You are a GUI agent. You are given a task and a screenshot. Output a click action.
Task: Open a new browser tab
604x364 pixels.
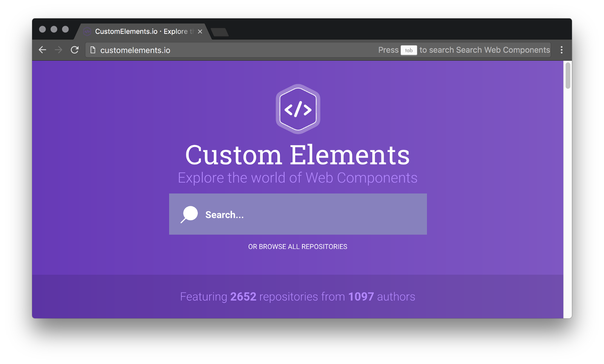pyautogui.click(x=220, y=32)
